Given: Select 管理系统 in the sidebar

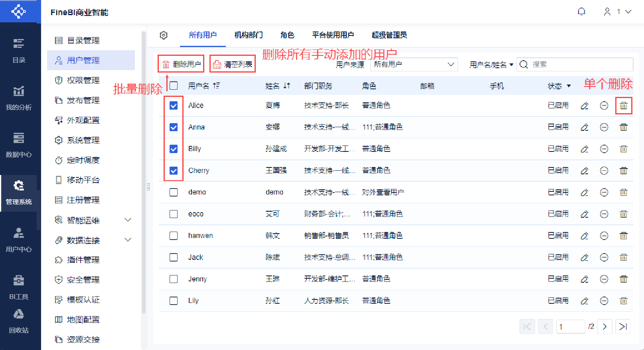Looking at the screenshot, I should click(19, 193).
